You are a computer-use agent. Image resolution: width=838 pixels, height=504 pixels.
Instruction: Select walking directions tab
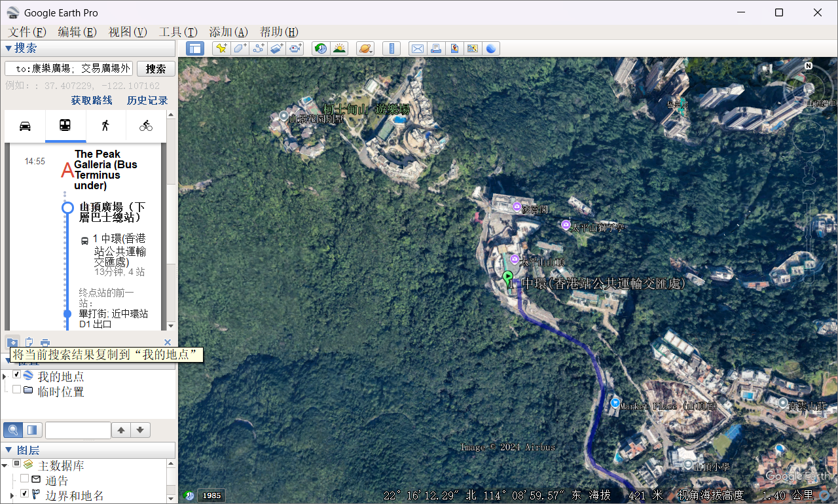(105, 126)
